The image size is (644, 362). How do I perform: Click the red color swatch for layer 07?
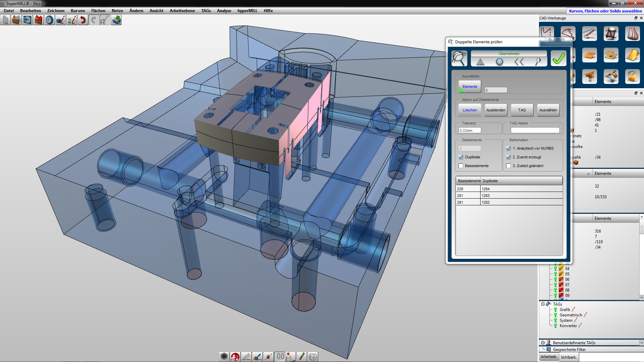(x=561, y=285)
